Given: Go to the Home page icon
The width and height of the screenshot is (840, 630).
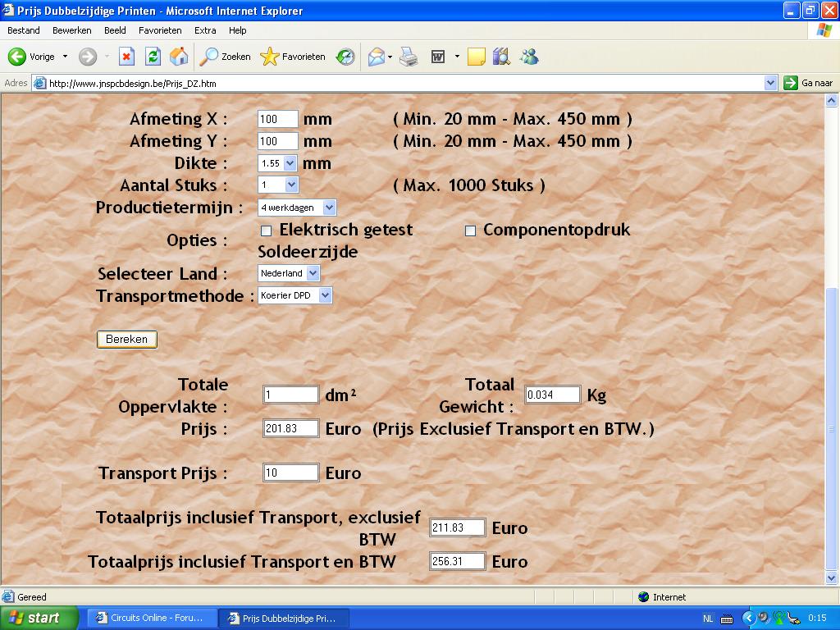Looking at the screenshot, I should coord(178,57).
